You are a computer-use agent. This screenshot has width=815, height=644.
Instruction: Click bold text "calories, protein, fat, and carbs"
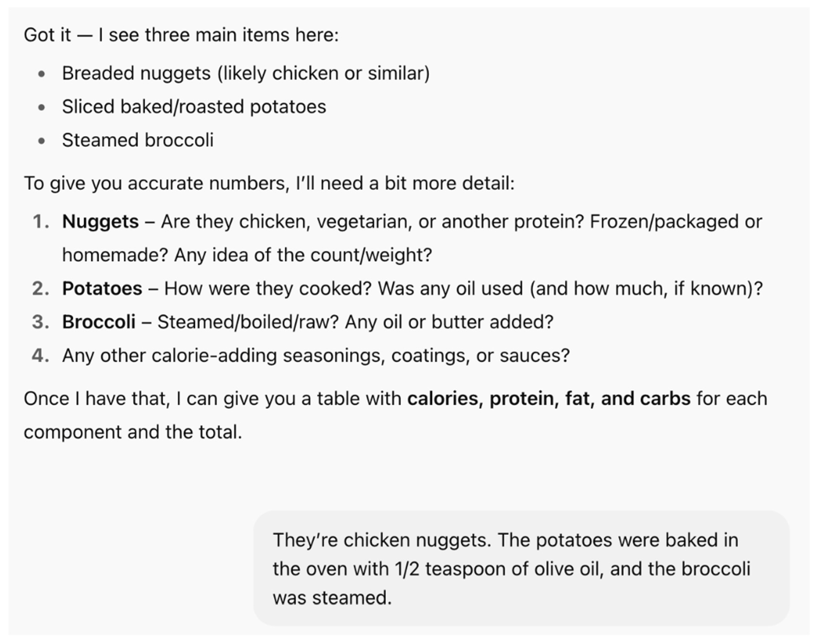click(549, 399)
